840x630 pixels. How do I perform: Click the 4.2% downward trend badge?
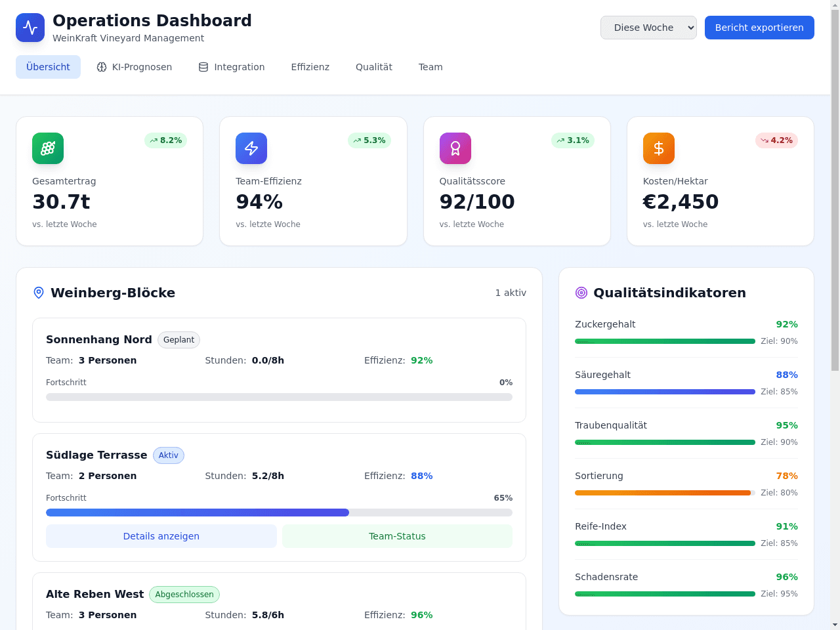pos(776,140)
